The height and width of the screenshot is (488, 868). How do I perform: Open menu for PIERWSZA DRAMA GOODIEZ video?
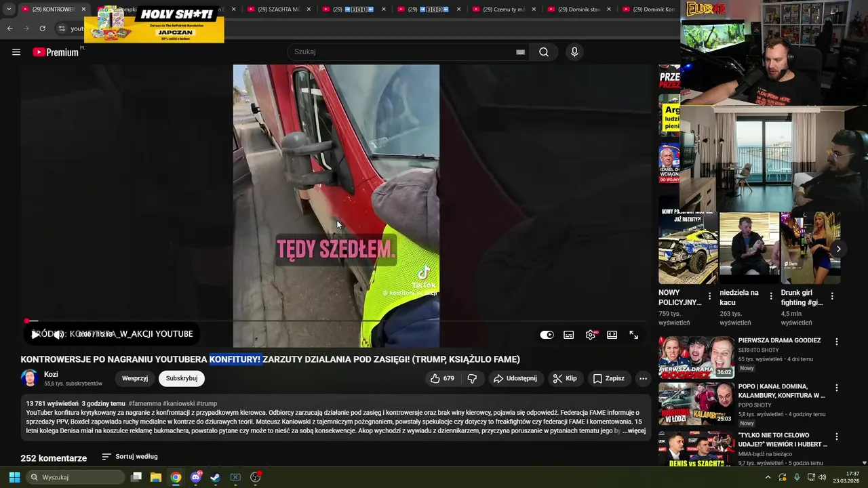837,342
